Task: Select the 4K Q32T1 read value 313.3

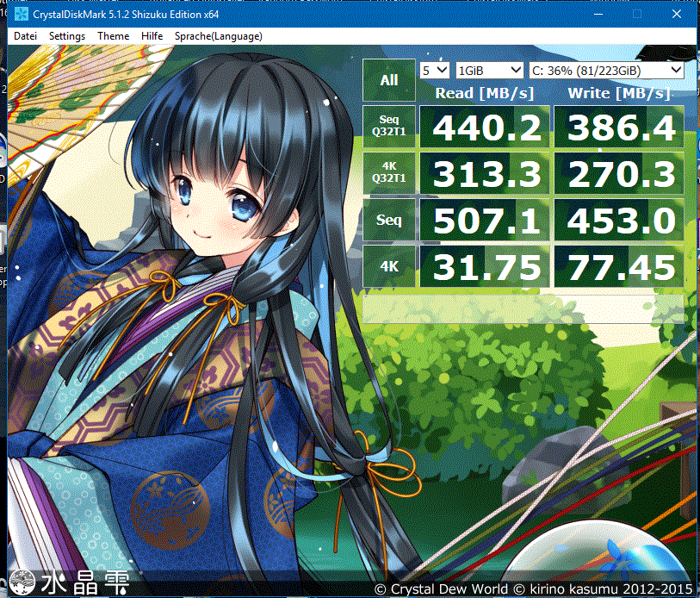Action: coord(485,173)
